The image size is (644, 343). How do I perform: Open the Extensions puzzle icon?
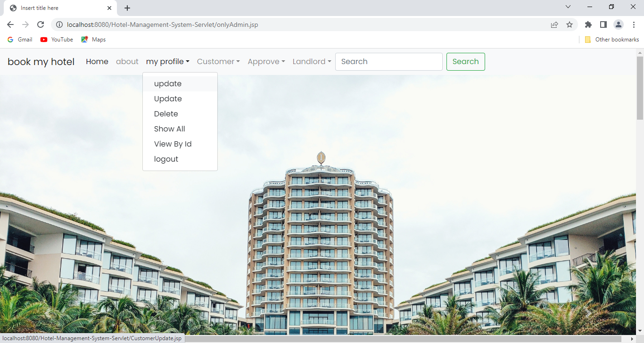[x=588, y=24]
